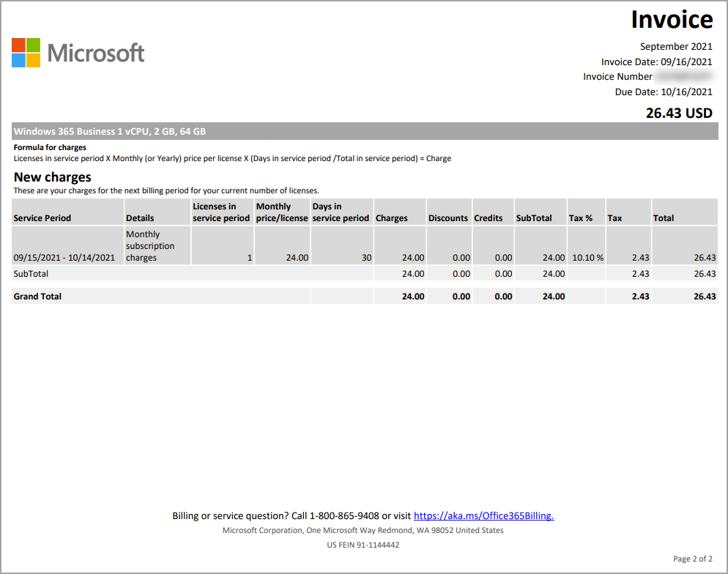Image resolution: width=728 pixels, height=574 pixels.
Task: Select the Grand Total row
Action: click(x=37, y=297)
